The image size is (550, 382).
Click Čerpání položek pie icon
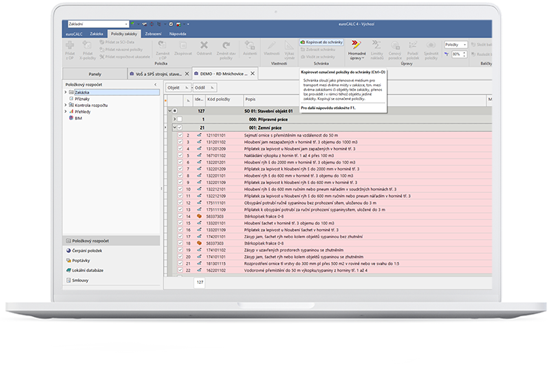click(68, 250)
